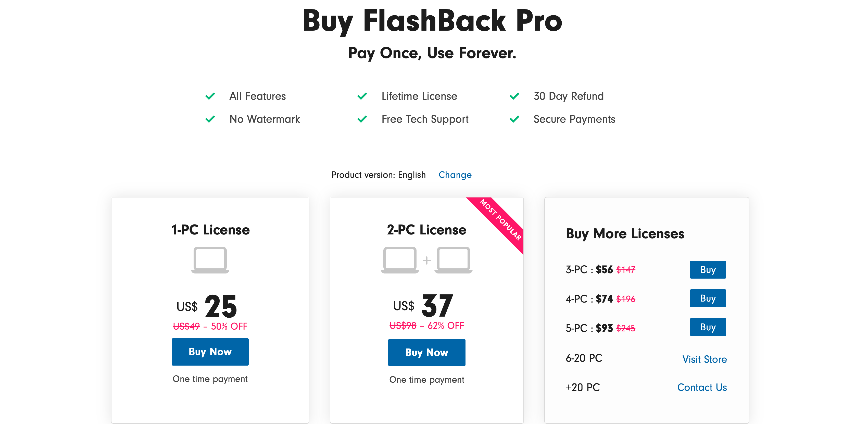Click the checkmark next to No Watermark
Image resolution: width=868 pixels, height=424 pixels.
[x=210, y=119]
